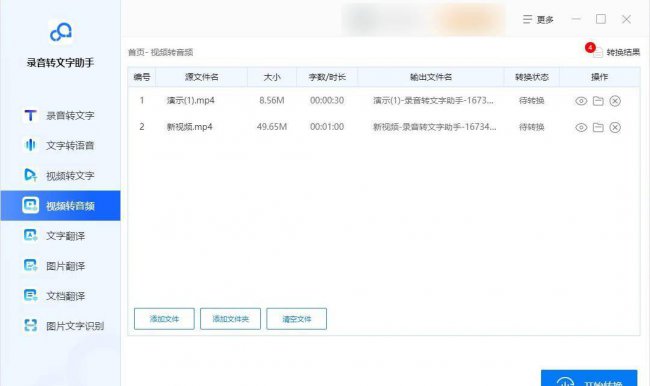Remove 新视频.mp4 from the list
650x386 pixels.
click(x=615, y=127)
